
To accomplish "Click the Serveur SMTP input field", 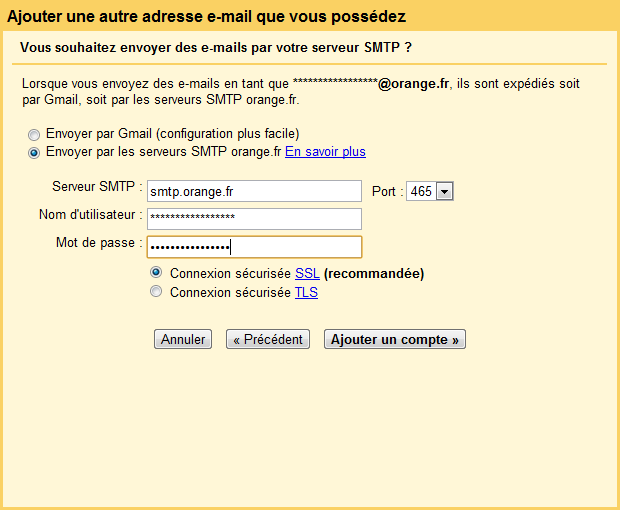I will tap(254, 191).
